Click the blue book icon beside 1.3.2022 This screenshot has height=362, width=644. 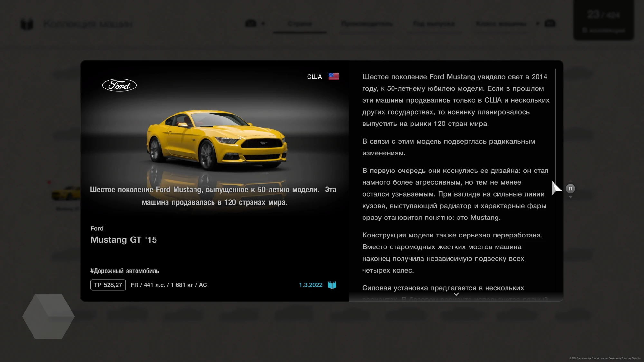332,285
